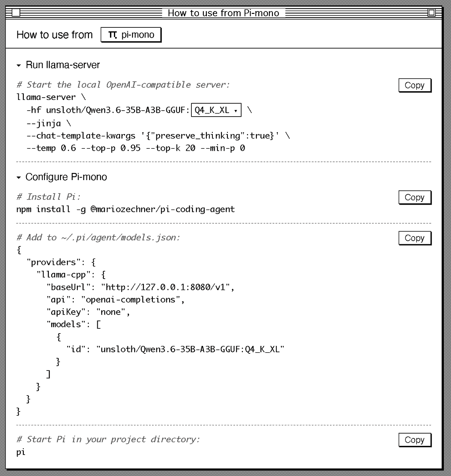
Task: Copy the Start Pi command
Action: [x=414, y=440]
